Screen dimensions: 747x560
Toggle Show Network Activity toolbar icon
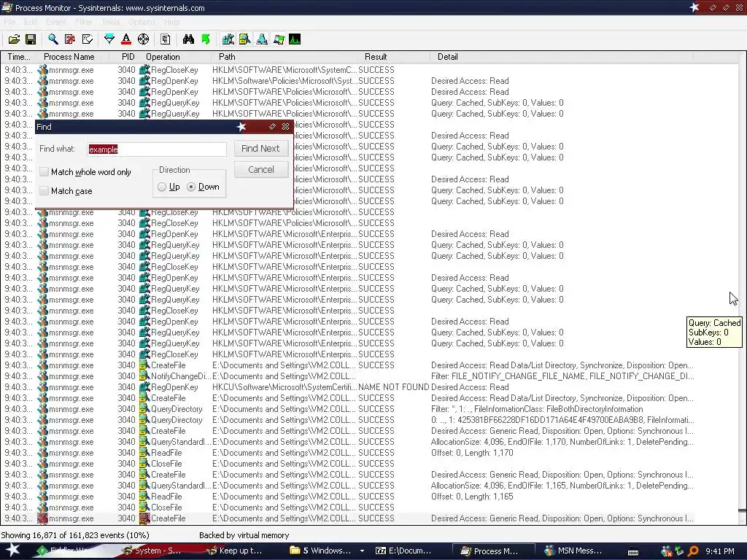click(262, 39)
